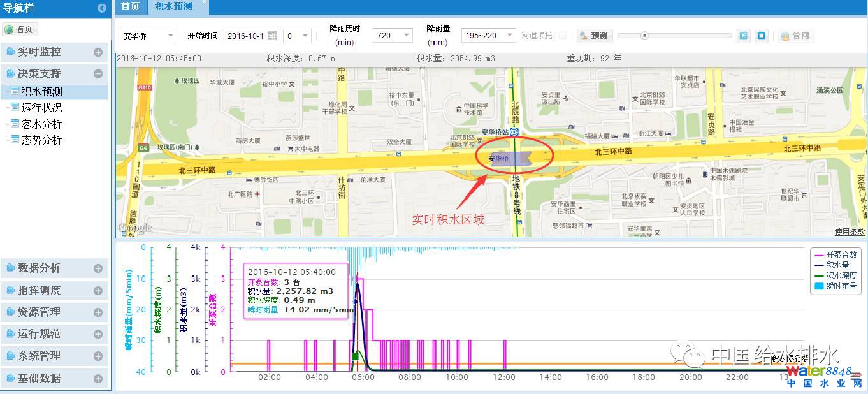868x394 pixels.
Task: Expand the 实时监控 sidebar section
Action: [98, 53]
